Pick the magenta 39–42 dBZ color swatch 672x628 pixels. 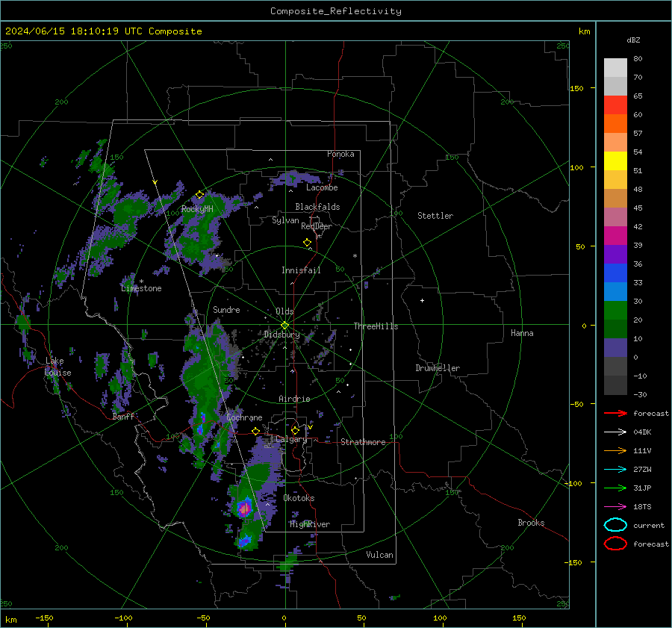coord(615,236)
